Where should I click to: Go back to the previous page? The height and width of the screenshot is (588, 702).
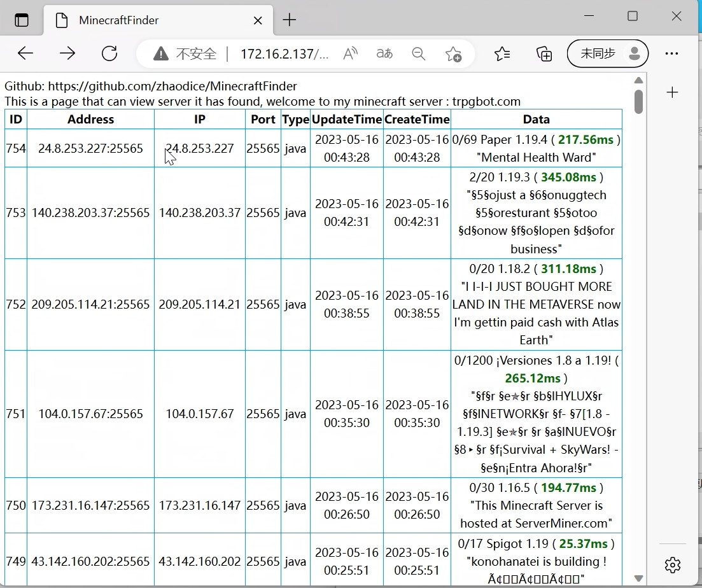[x=25, y=53]
